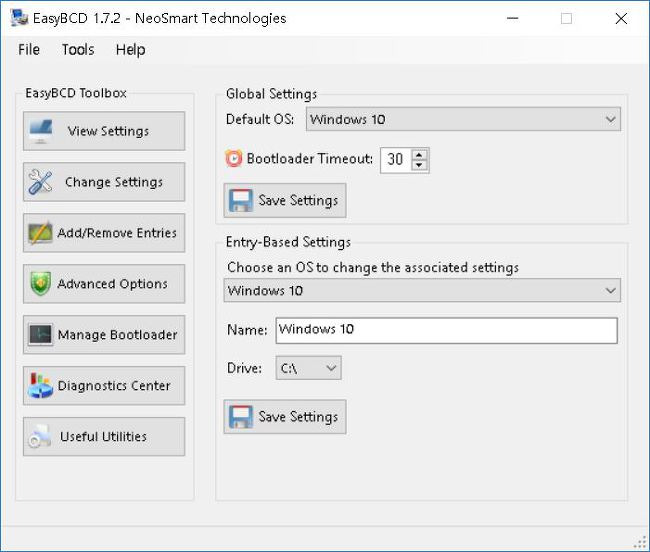Viewport: 650px width, 552px height.
Task: Open Manage Bootloader section
Action: tap(104, 334)
